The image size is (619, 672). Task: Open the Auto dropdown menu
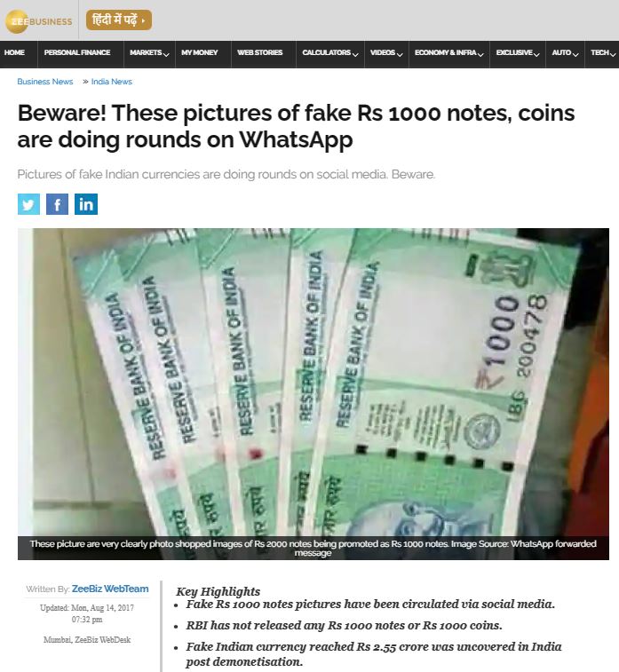(x=565, y=52)
